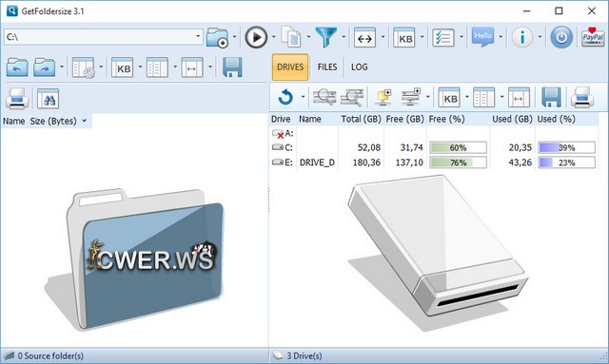Select the E: DRIVE_D row

click(434, 163)
